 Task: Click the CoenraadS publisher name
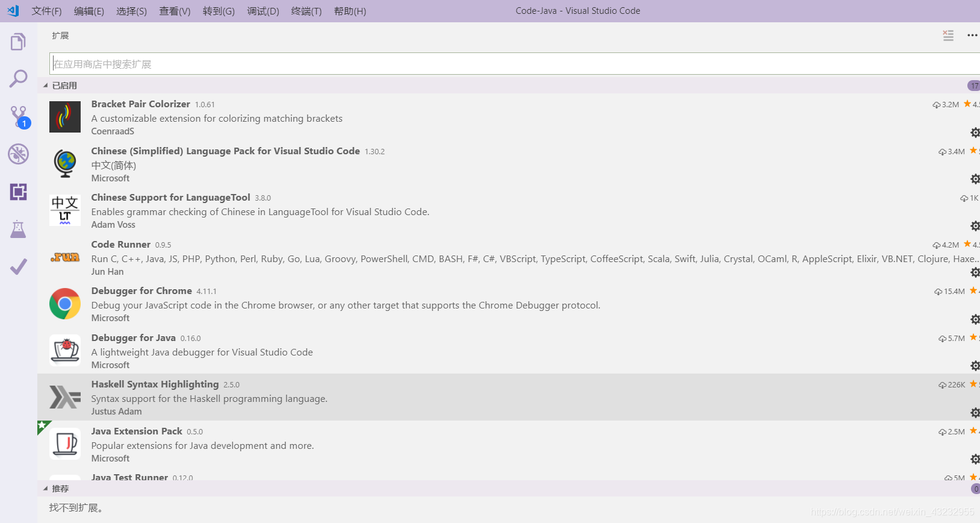pyautogui.click(x=113, y=131)
